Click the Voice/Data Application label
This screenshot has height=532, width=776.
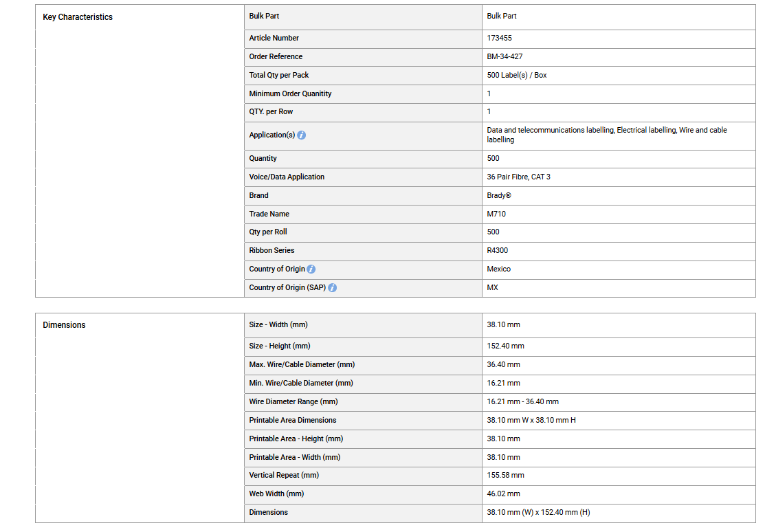point(287,177)
